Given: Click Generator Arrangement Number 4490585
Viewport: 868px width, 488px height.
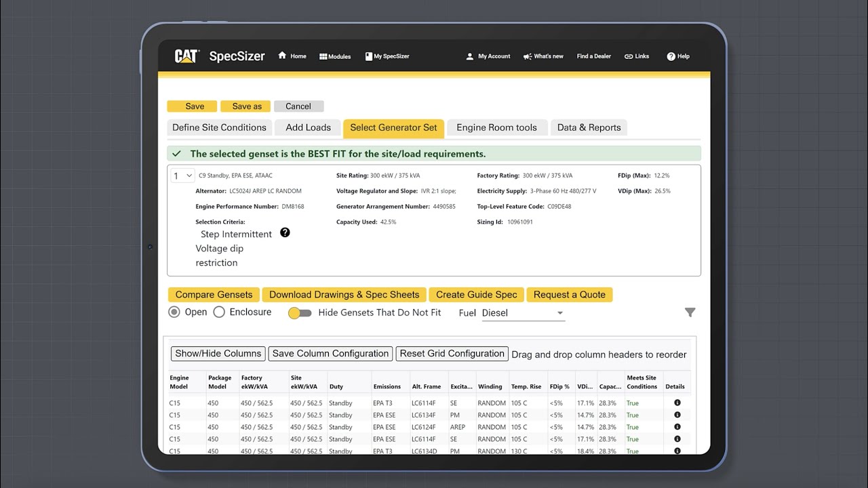Looking at the screenshot, I should (x=444, y=207).
